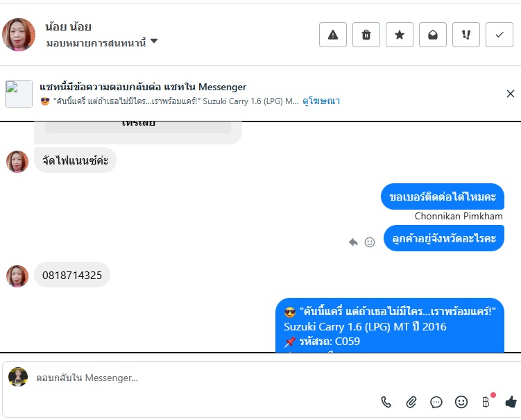The height and width of the screenshot is (420, 521).
Task: Start a call with the phone icon
Action: click(386, 402)
